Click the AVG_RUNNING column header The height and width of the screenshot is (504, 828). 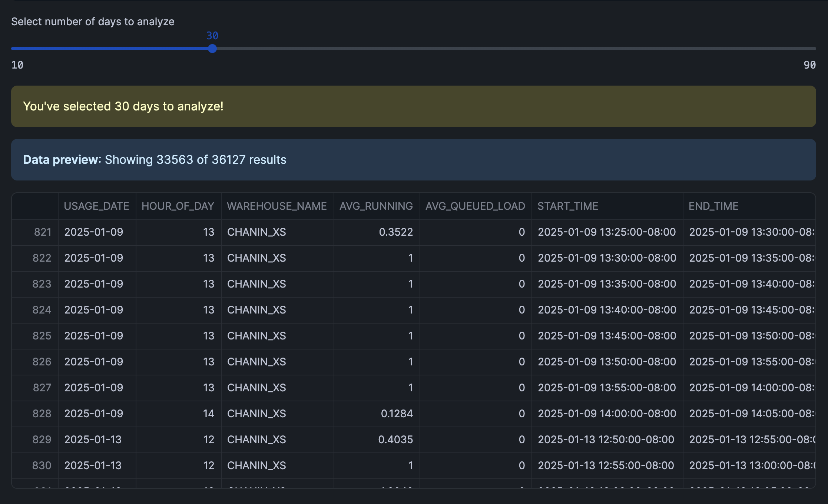[376, 206]
